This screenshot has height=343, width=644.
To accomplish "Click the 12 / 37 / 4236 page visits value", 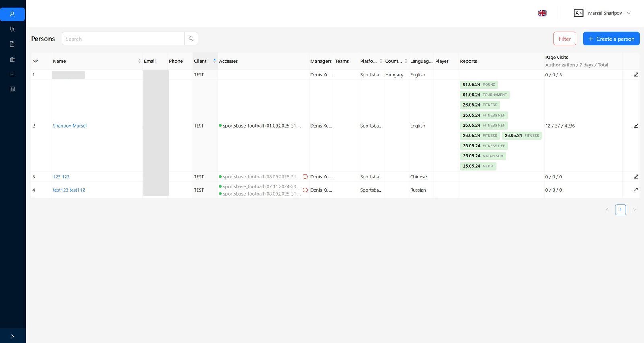I will 560,126.
